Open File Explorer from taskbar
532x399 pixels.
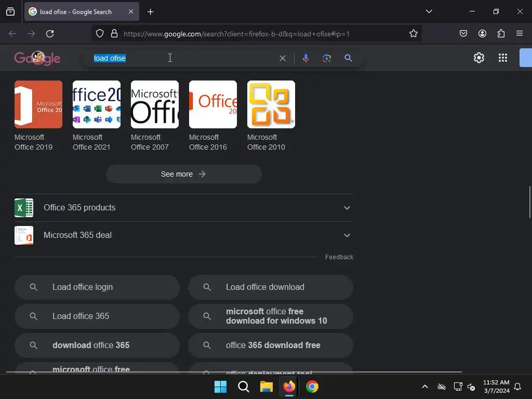click(x=267, y=387)
